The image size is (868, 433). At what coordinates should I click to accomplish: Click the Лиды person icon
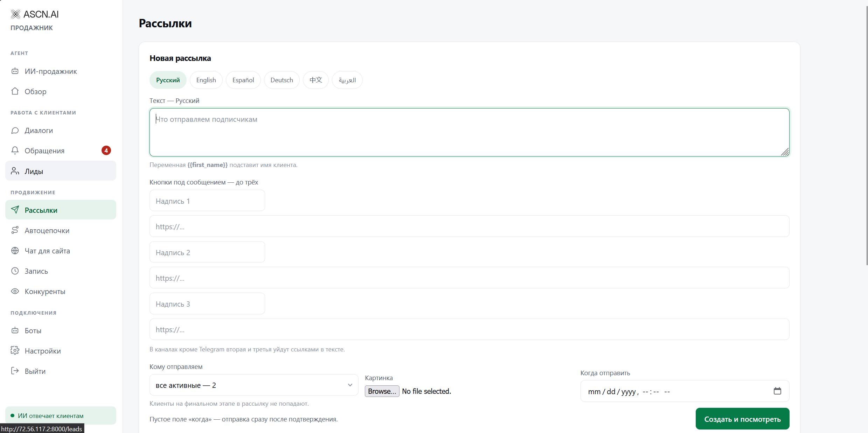[x=15, y=171]
